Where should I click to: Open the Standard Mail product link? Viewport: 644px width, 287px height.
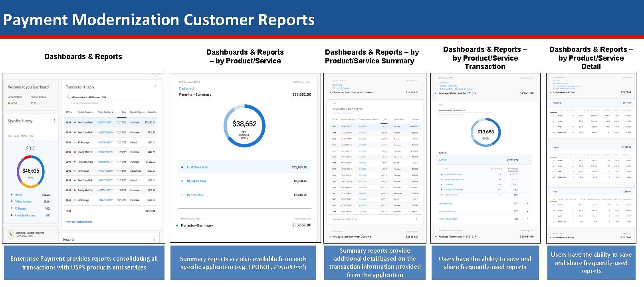pyautogui.click(x=196, y=181)
